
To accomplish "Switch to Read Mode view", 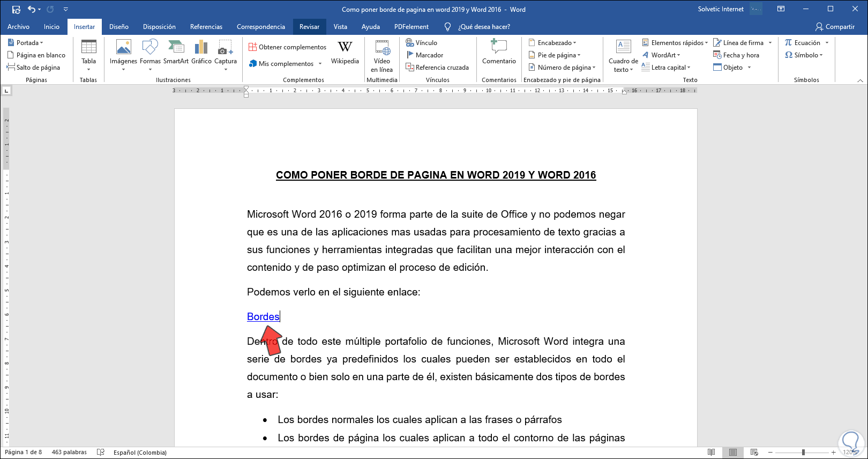I will click(x=712, y=453).
